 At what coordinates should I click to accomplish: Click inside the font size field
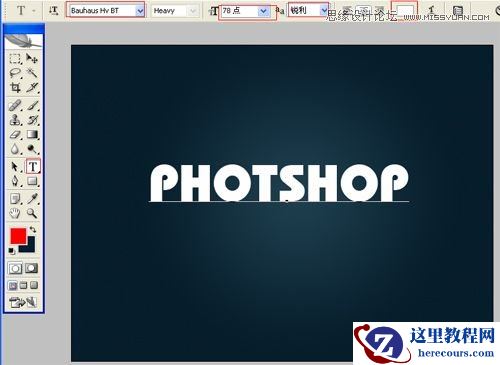tap(240, 11)
